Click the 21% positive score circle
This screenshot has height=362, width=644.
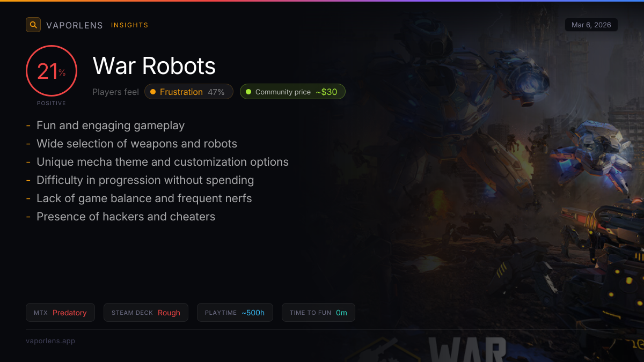point(52,71)
